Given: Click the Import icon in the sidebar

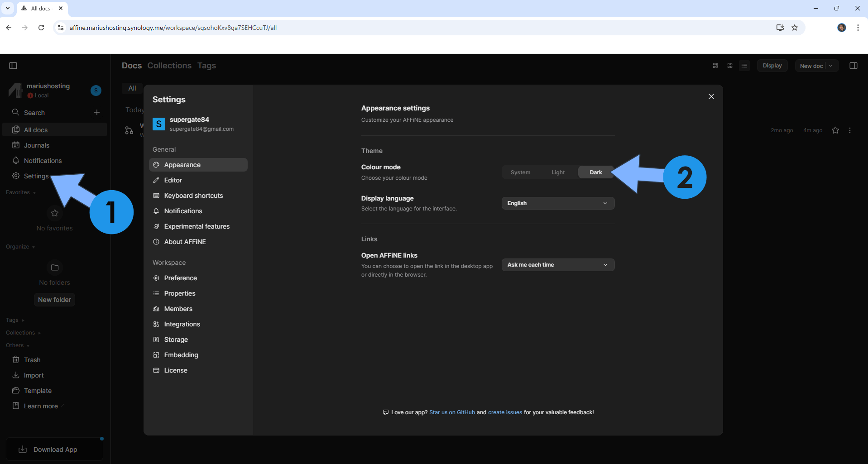Looking at the screenshot, I should coord(16,375).
